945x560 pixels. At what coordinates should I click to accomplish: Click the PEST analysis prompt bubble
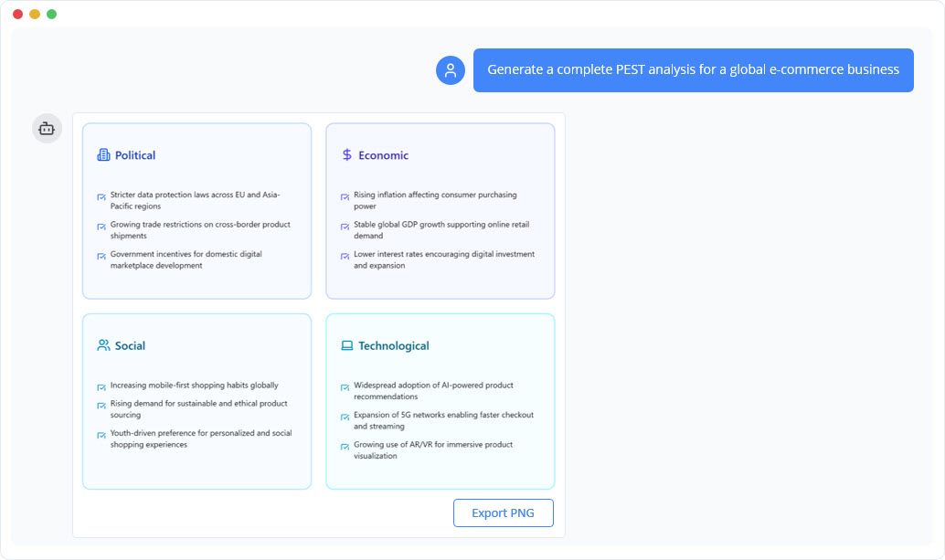pyautogui.click(x=693, y=69)
